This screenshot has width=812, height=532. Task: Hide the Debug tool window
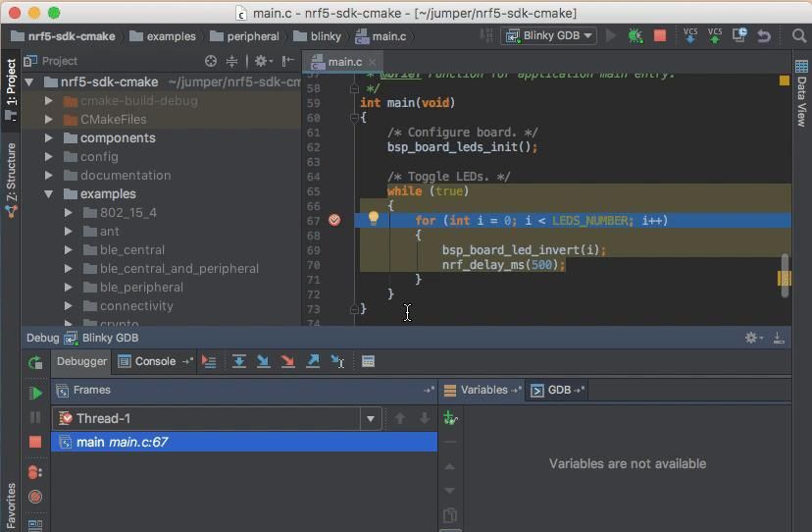point(779,338)
